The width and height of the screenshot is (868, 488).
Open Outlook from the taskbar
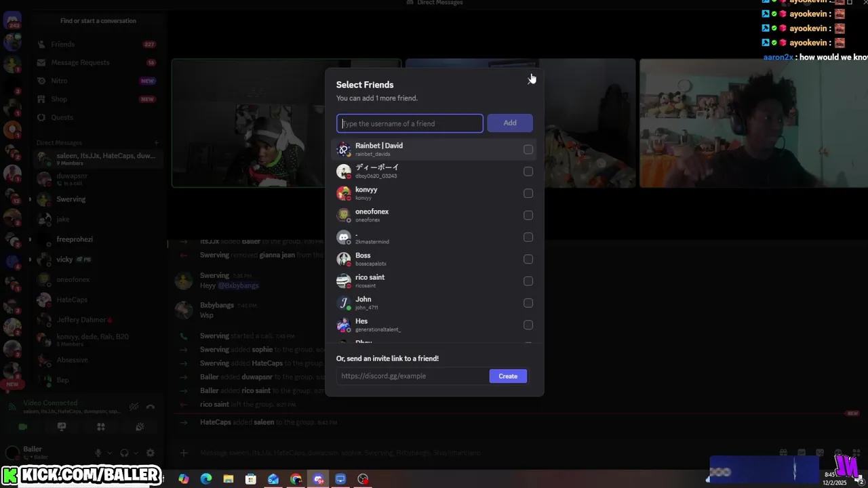(273, 479)
